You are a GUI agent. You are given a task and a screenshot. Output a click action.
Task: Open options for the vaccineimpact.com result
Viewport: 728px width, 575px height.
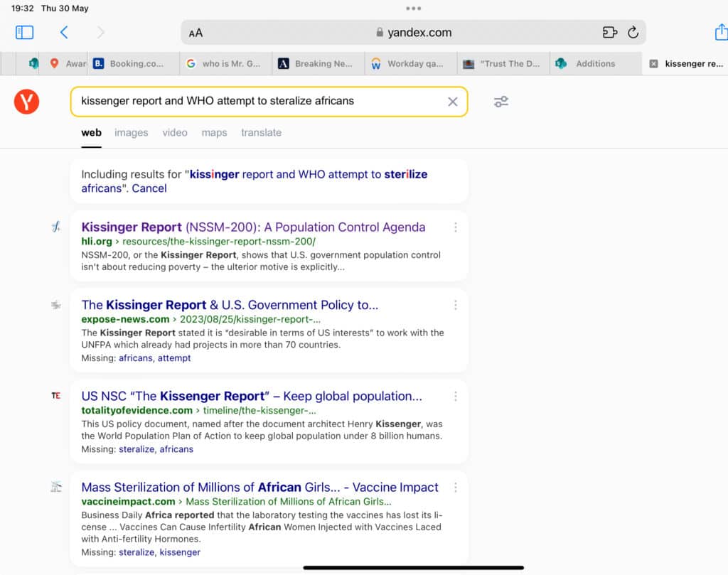(456, 487)
